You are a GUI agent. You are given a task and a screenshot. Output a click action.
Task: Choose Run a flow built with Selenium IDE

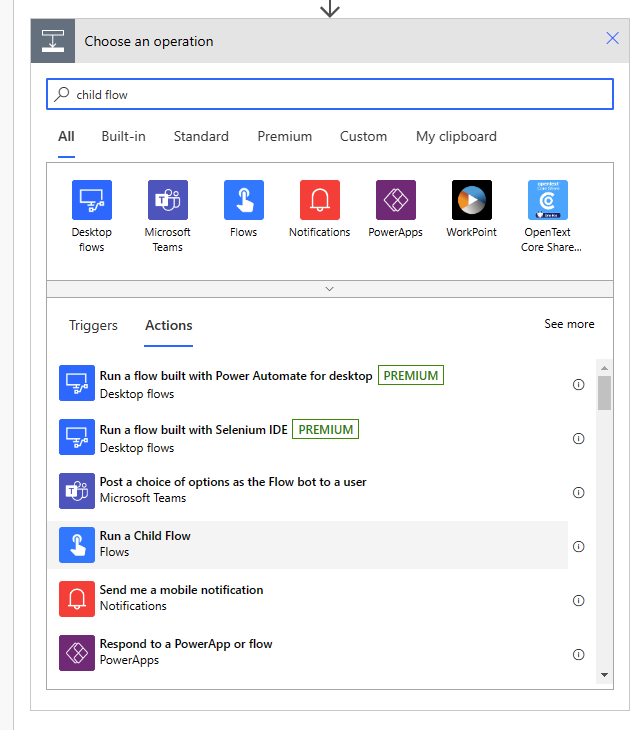click(x=308, y=437)
